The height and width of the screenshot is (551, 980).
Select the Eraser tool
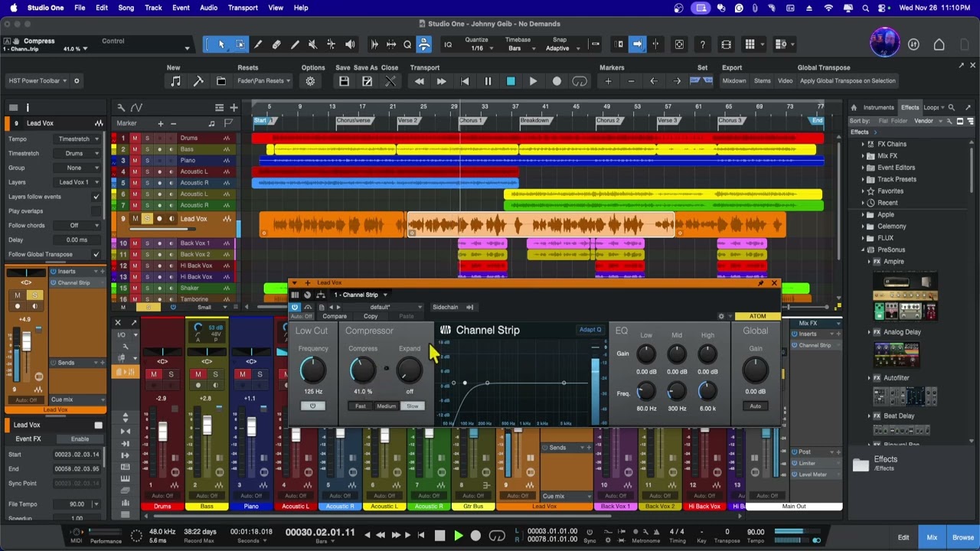[276, 44]
